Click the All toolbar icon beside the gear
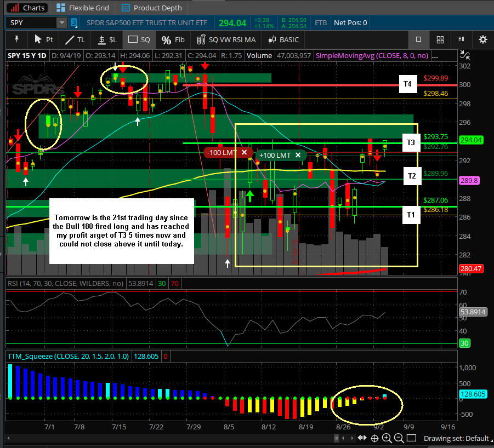 click(x=461, y=39)
